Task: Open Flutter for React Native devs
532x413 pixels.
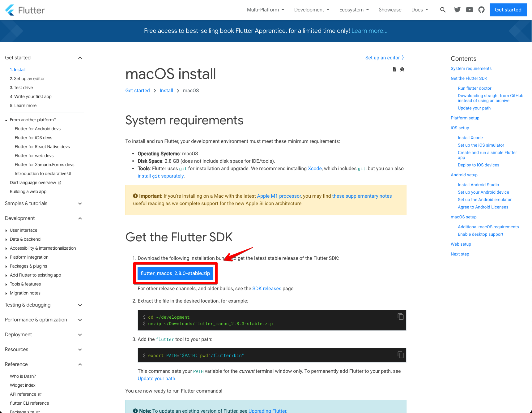Action: pos(42,147)
